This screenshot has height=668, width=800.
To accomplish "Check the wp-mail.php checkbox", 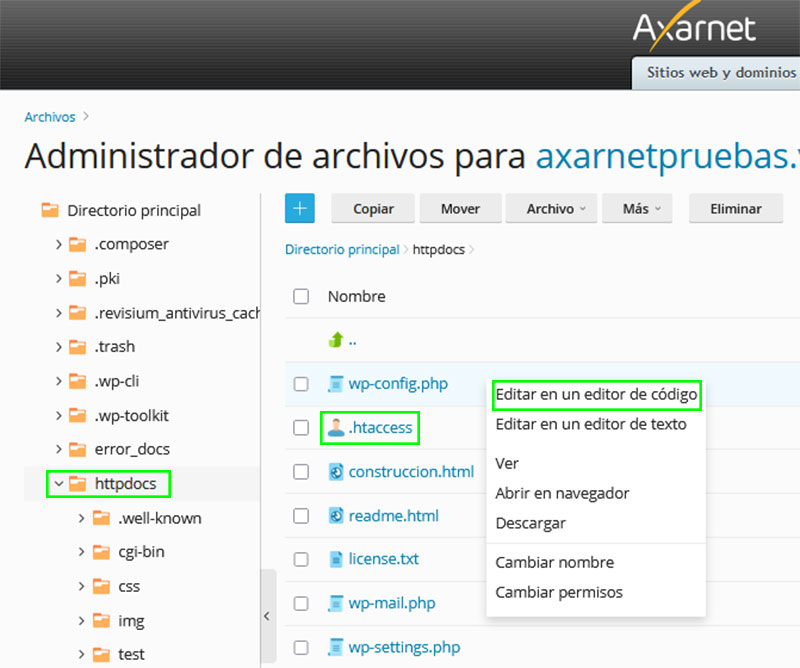I will coord(301,603).
